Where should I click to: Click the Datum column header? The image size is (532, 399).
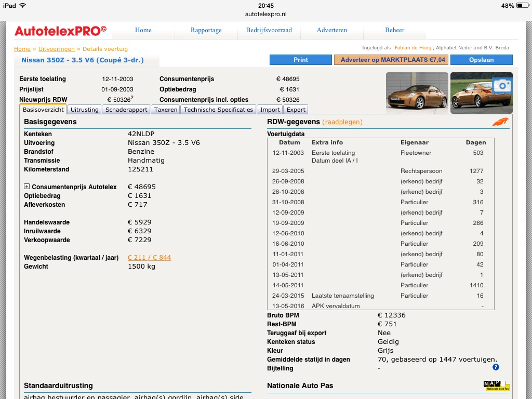[289, 142]
